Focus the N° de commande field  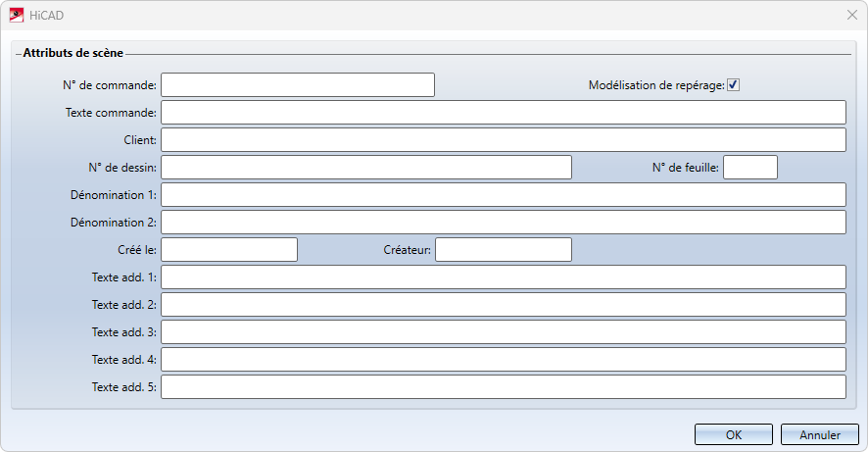(298, 84)
